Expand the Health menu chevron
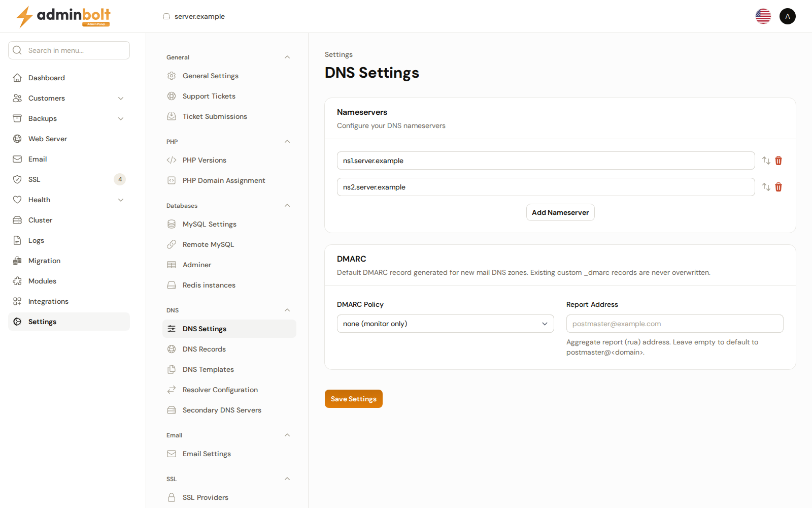 (121, 200)
